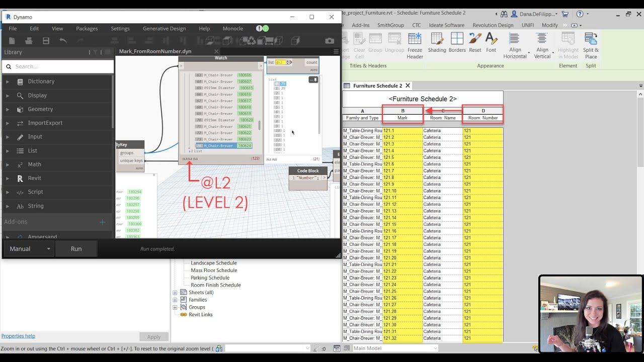Save the Dynamo graph with the floppy icon
644x362 pixels.
[46, 41]
